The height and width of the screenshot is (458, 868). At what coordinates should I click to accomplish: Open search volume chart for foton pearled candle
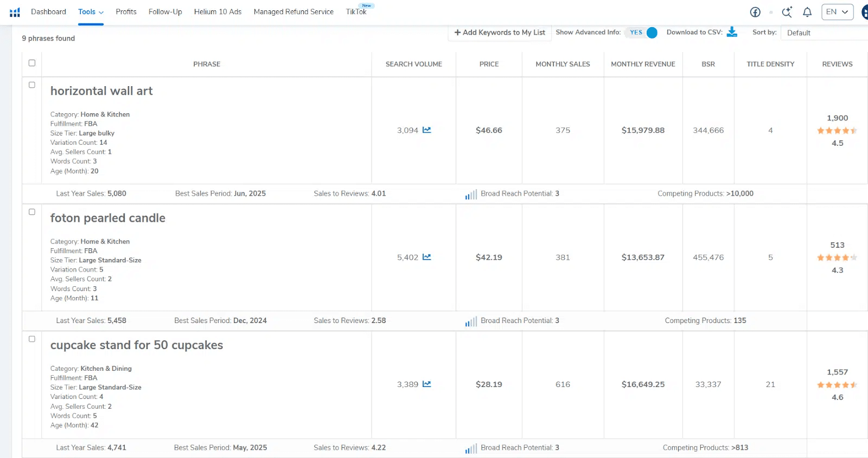427,257
